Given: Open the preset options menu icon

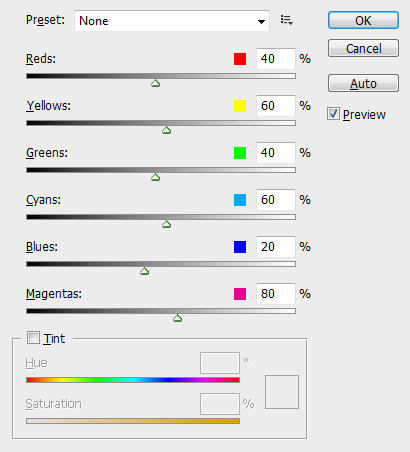Looking at the screenshot, I should click(x=286, y=20).
